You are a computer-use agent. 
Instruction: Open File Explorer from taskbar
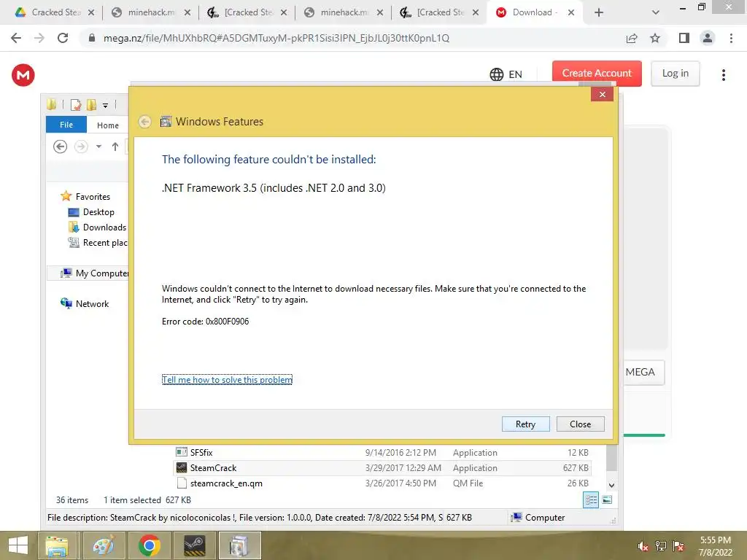(57, 545)
